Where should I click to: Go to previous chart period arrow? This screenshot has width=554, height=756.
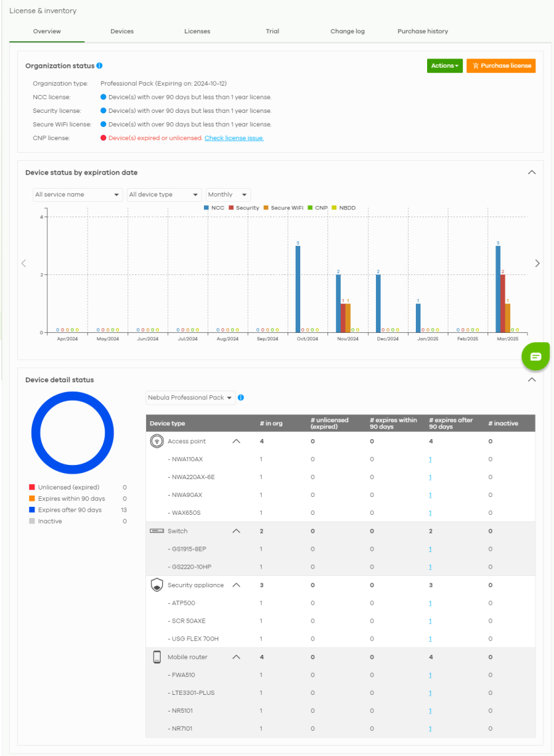[x=24, y=263]
